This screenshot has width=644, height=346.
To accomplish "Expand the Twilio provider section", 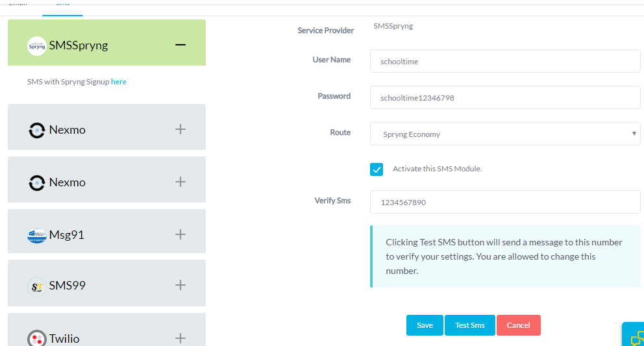I will 180,338.
